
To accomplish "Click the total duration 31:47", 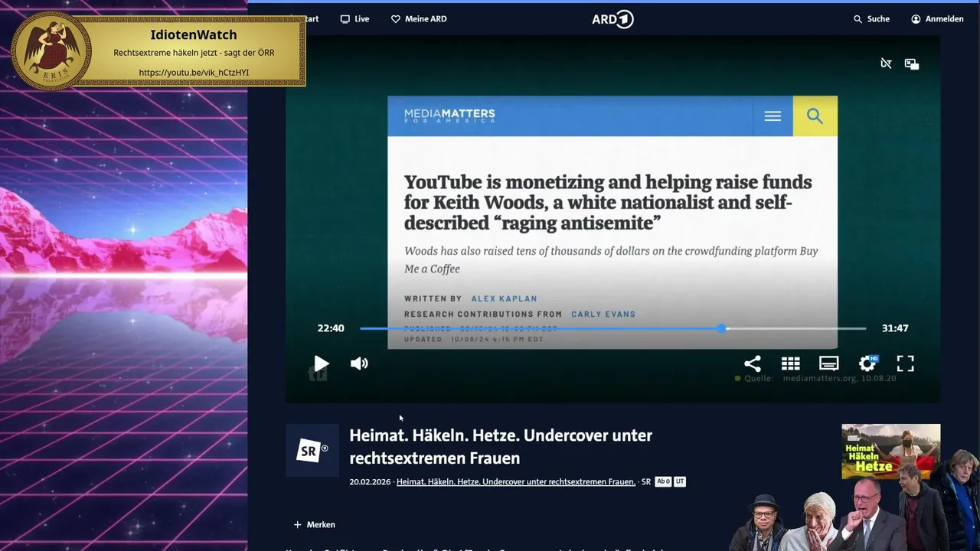I will pyautogui.click(x=895, y=328).
